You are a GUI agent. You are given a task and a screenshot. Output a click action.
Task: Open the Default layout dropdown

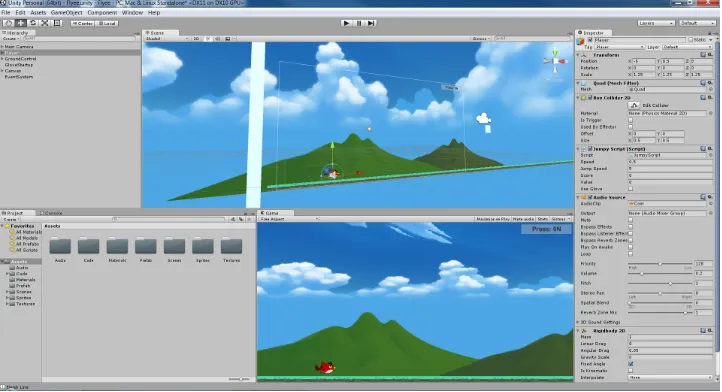[x=697, y=23]
